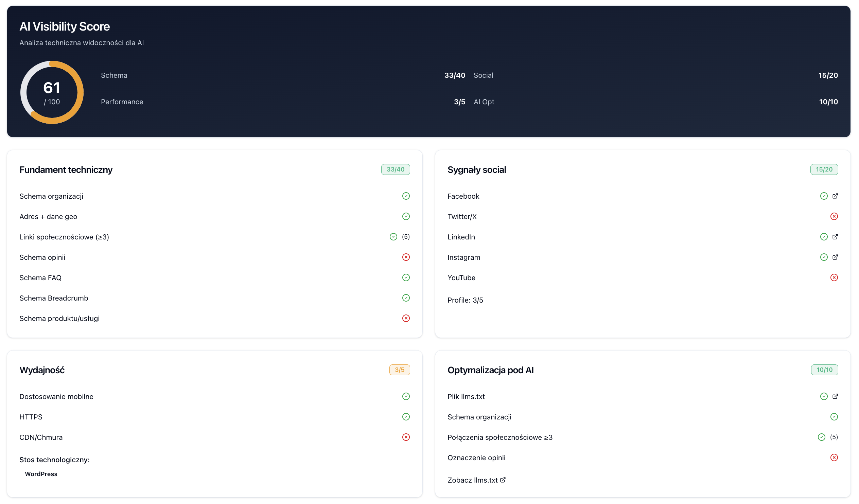Image resolution: width=859 pixels, height=504 pixels.
Task: Toggle the status icon beside HTTPS
Action: point(406,417)
